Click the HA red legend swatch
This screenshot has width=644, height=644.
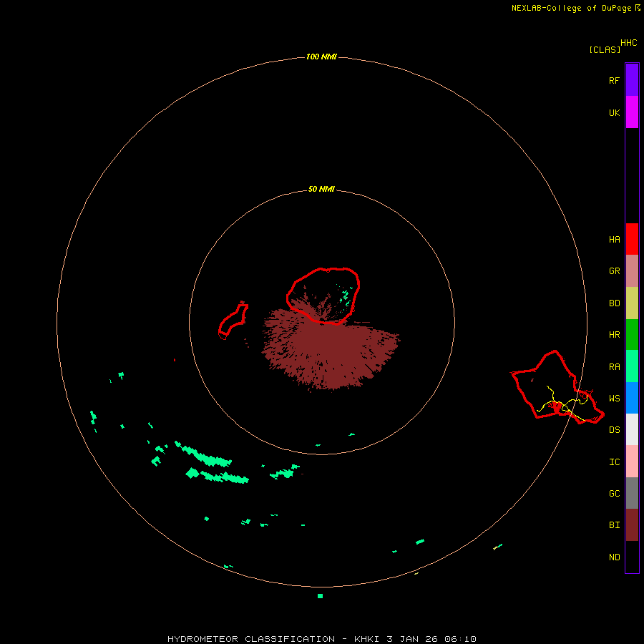coord(632,239)
